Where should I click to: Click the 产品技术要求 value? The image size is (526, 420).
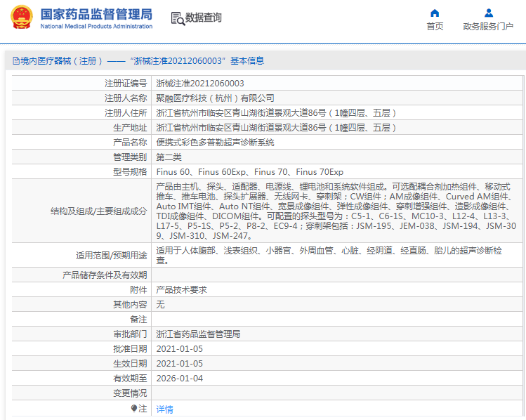181,290
